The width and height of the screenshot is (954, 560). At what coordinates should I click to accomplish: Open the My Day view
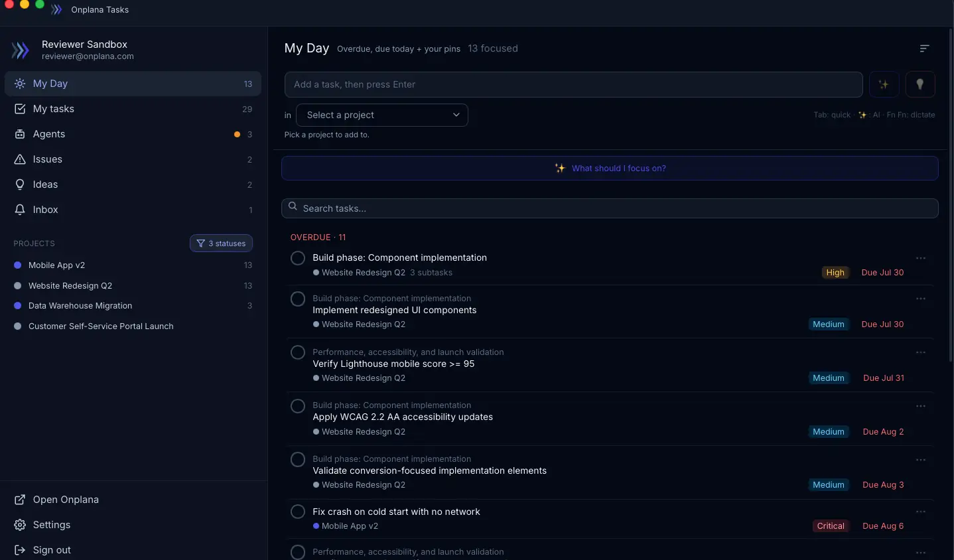point(133,84)
